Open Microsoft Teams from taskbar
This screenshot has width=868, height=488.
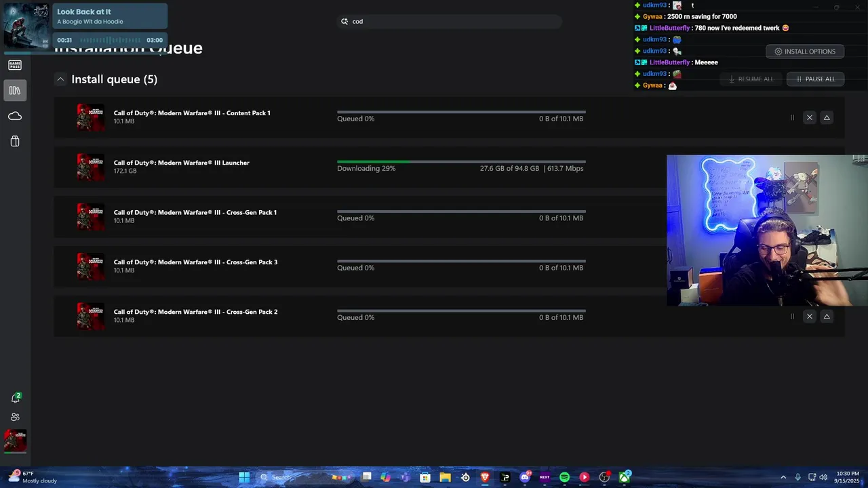click(x=406, y=477)
